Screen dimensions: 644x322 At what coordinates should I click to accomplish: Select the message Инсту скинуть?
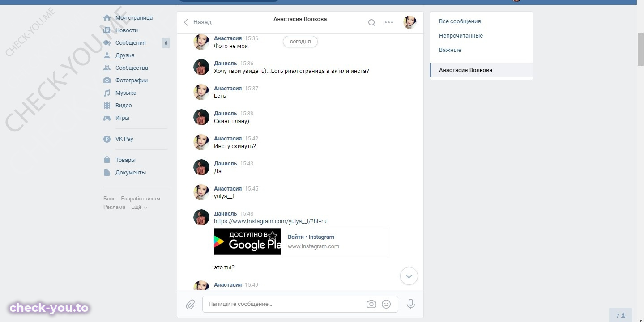coord(235,146)
